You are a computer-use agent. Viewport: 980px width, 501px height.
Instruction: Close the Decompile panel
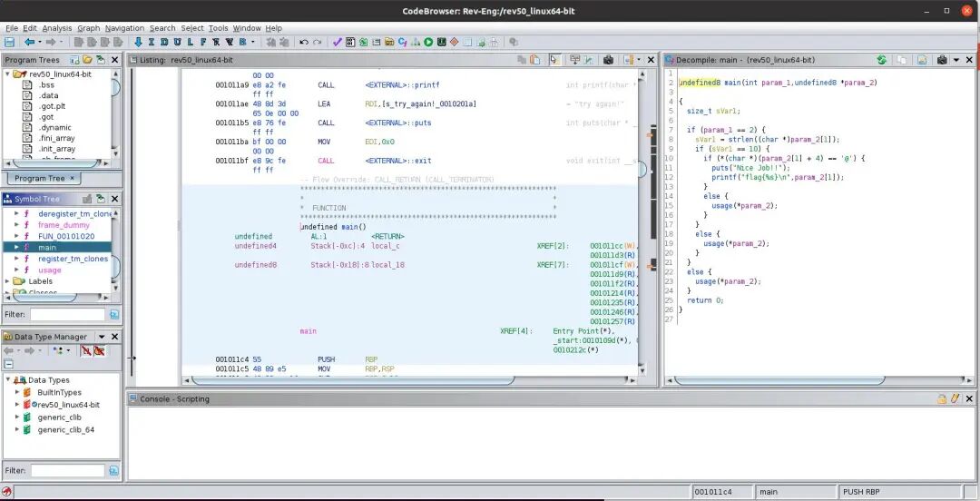[969, 60]
